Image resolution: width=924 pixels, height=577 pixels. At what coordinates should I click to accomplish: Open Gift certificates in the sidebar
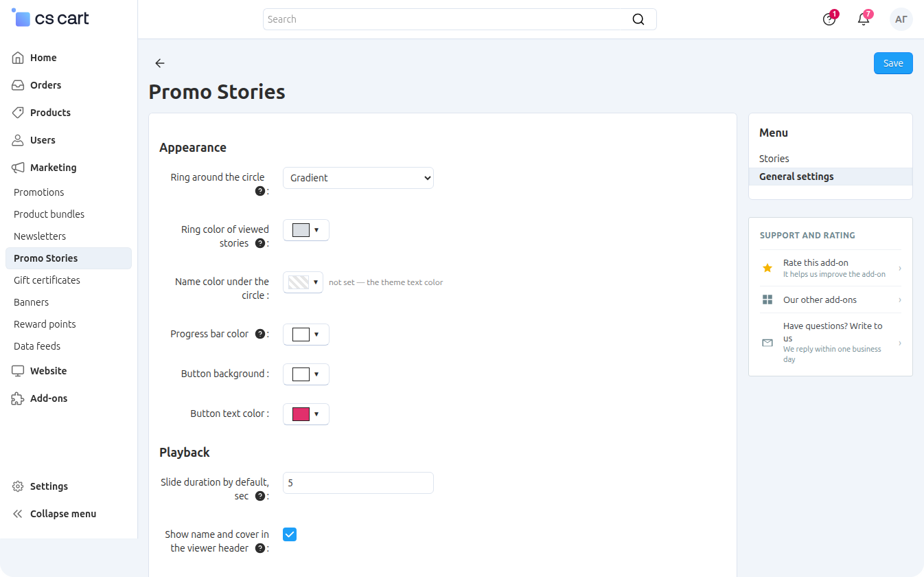pos(47,280)
